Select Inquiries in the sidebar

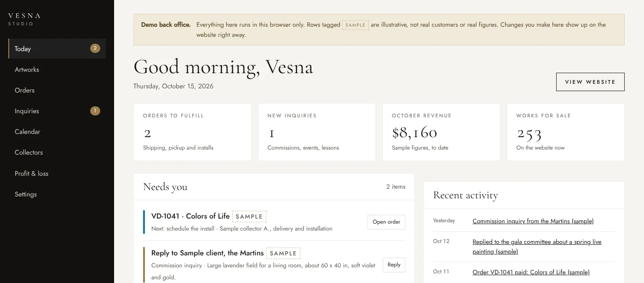tap(57, 111)
